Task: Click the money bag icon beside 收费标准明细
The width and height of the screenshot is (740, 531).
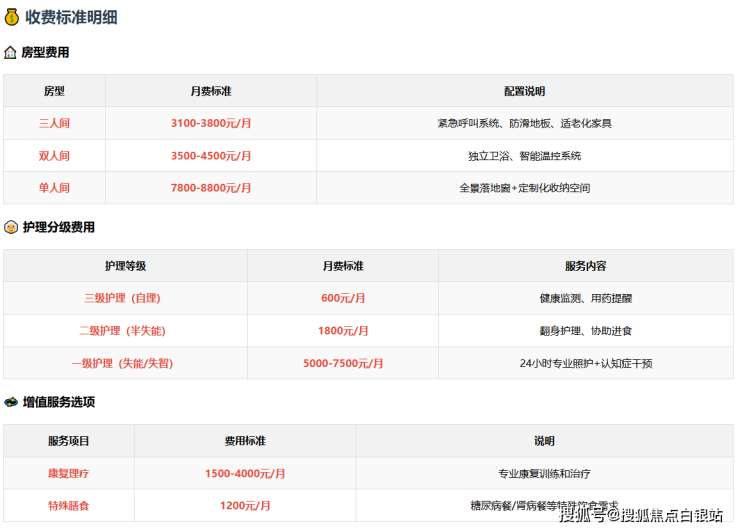Action: point(11,17)
